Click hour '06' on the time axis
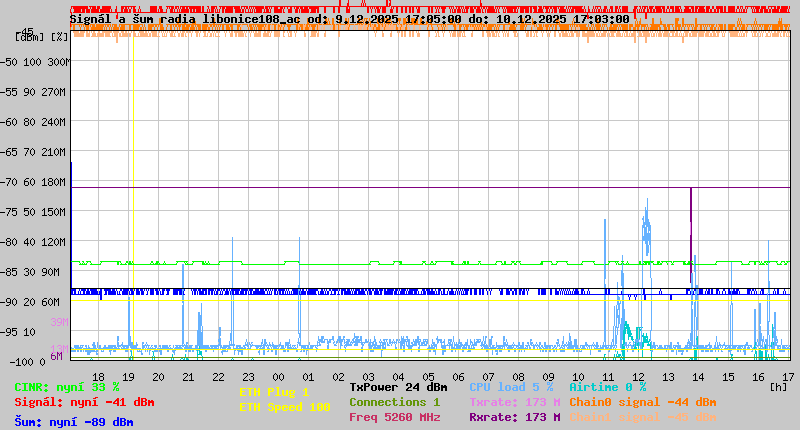Image resolution: width=800 pixels, height=430 pixels. [458, 377]
